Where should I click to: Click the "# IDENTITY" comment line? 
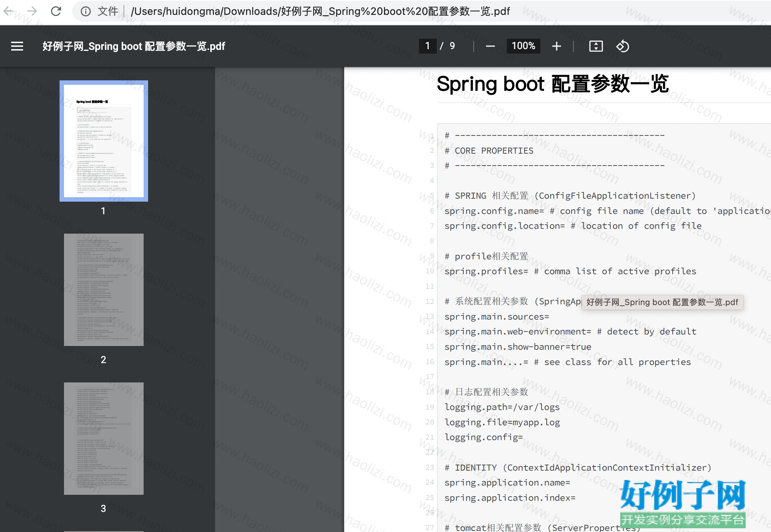click(x=578, y=468)
